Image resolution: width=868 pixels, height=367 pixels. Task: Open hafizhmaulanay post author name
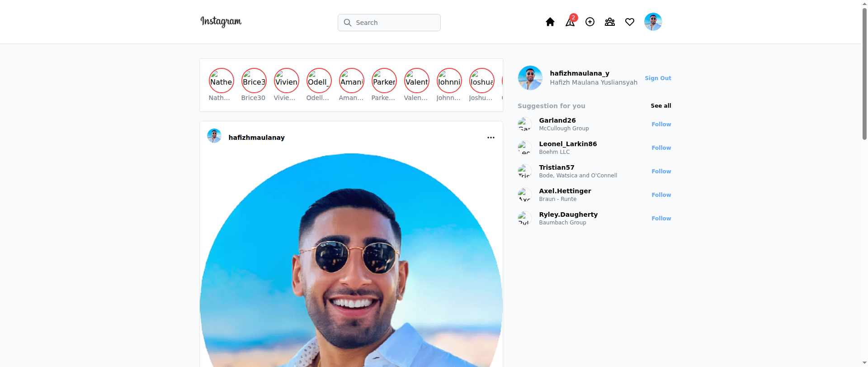(256, 138)
